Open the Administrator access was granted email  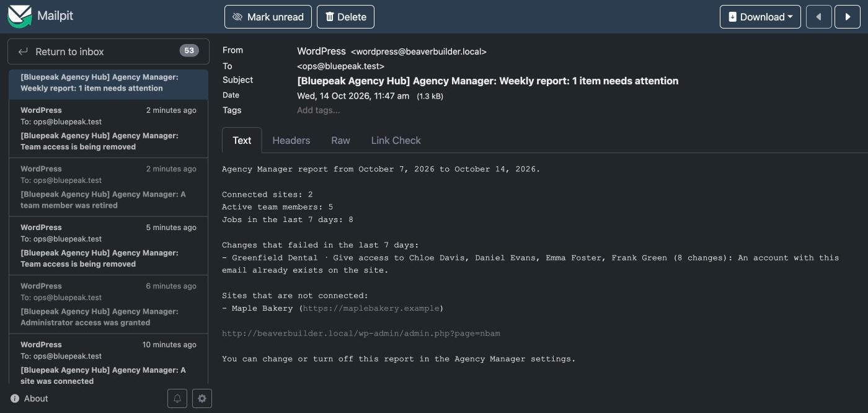pos(108,304)
